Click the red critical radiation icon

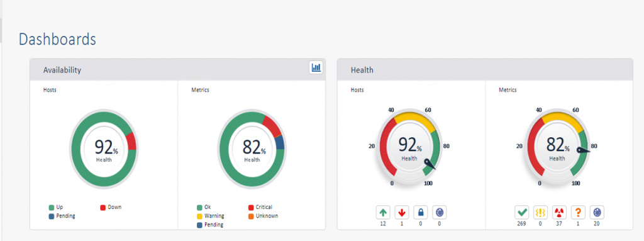tap(559, 213)
